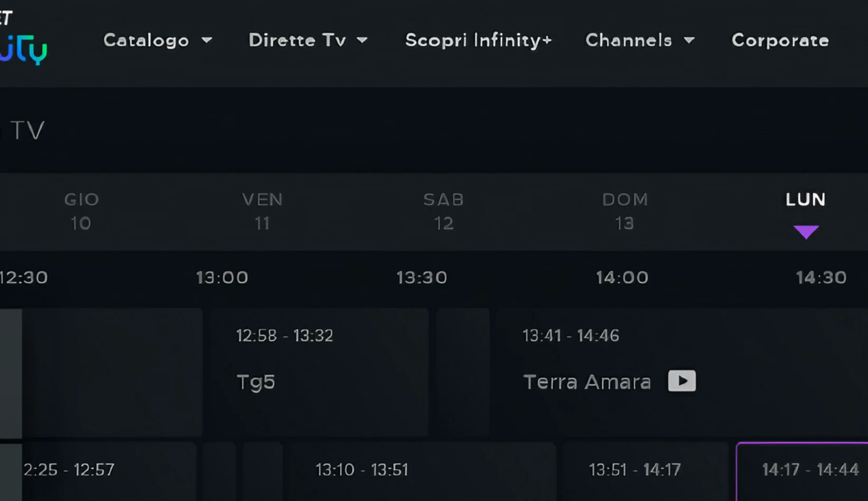The height and width of the screenshot is (501, 868).
Task: Select the highlighted 14:17 - 14:44 slot
Action: (803, 472)
